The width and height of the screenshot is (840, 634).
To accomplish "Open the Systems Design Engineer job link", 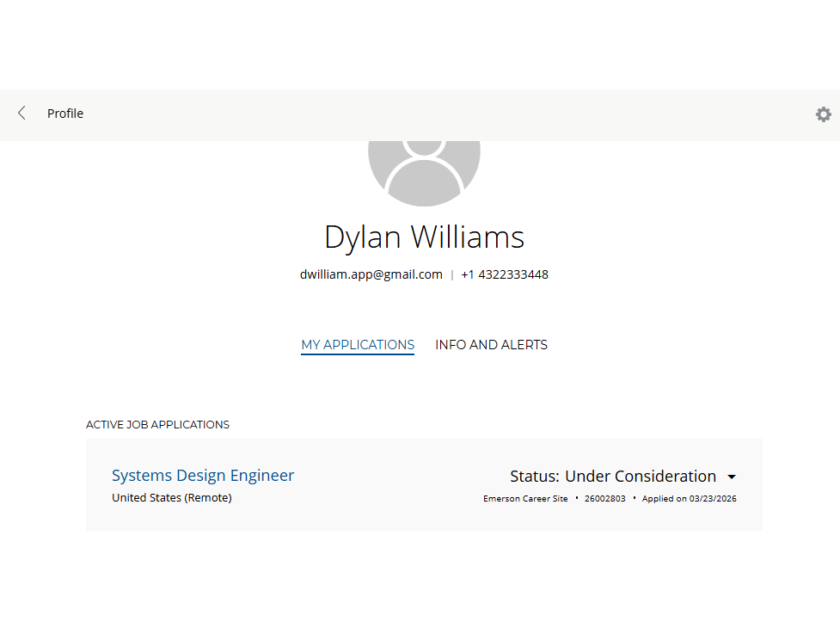I will point(203,476).
